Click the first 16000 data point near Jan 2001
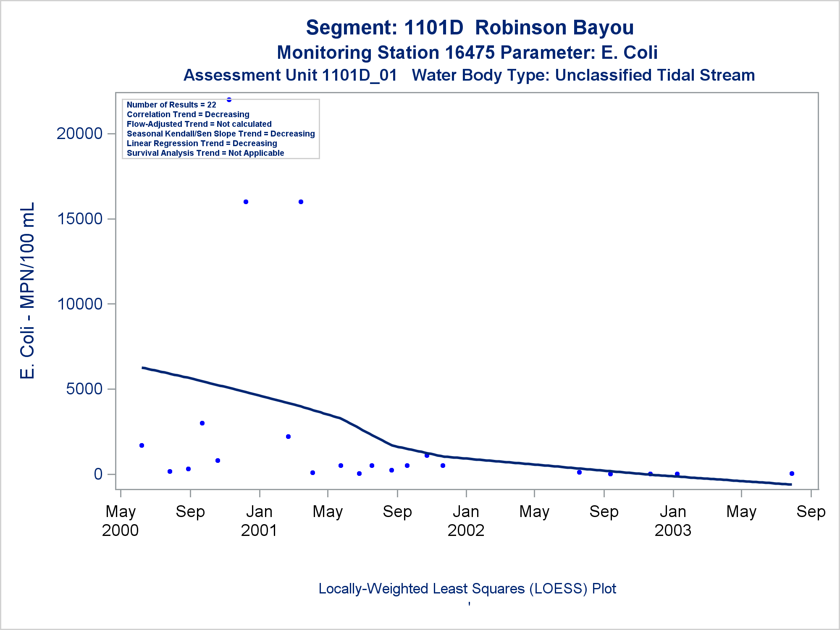Viewport: 840px width, 630px height. (x=246, y=202)
